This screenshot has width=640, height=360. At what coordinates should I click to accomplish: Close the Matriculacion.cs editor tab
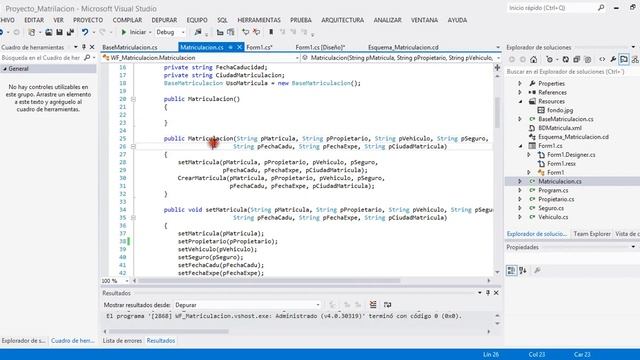pyautogui.click(x=239, y=47)
